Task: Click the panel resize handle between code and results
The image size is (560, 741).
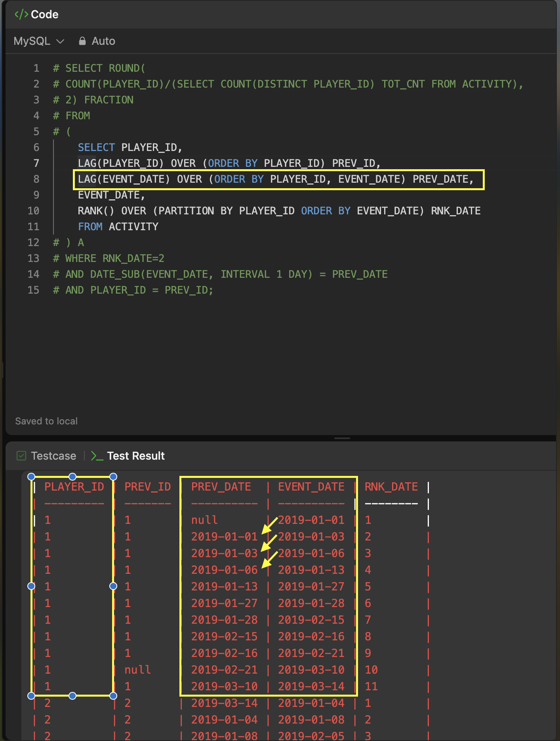Action: [342, 438]
